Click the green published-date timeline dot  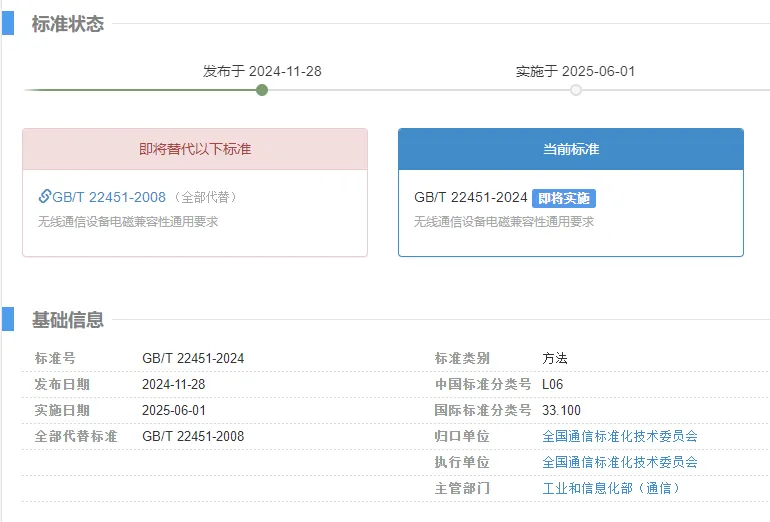[262, 90]
